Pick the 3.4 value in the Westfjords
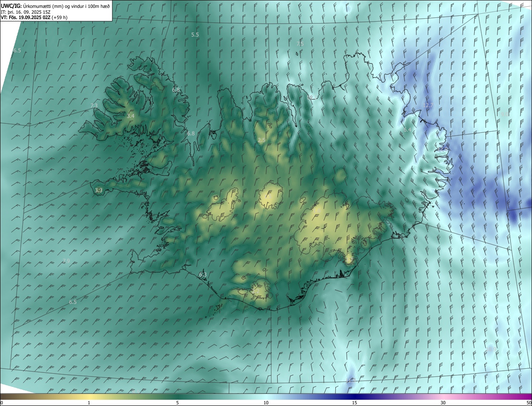 click(x=131, y=116)
